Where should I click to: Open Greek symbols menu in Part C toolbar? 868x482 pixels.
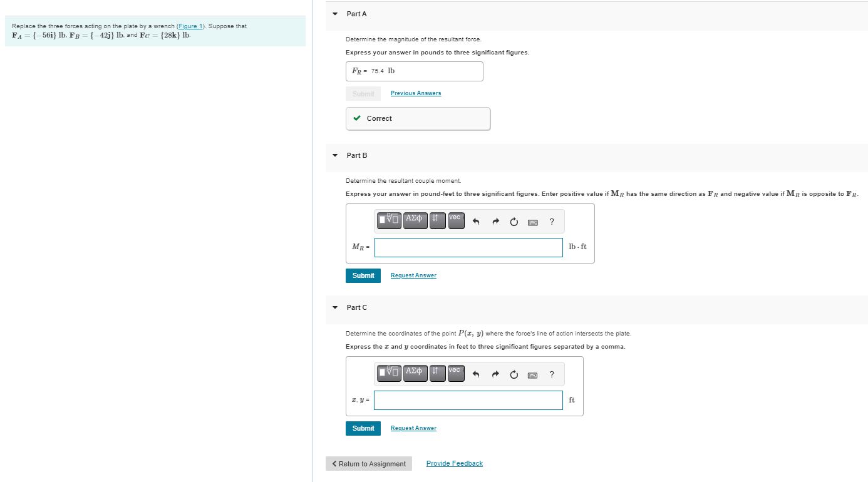[415, 373]
